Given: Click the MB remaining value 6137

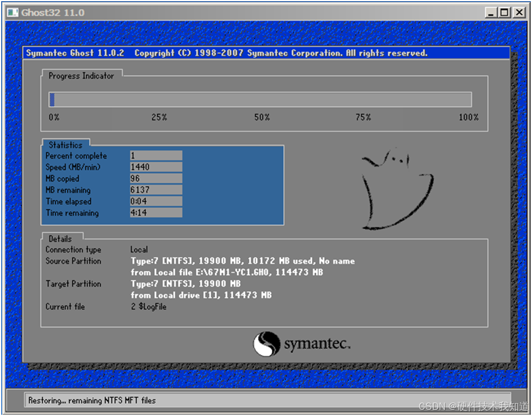Looking at the screenshot, I should [x=156, y=190].
